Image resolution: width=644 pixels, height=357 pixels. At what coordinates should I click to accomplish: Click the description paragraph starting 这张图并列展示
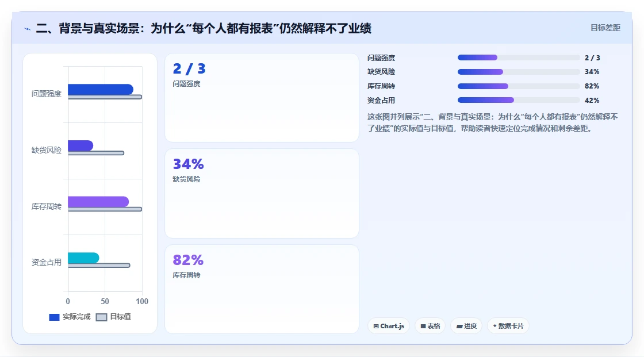pyautogui.click(x=492, y=122)
